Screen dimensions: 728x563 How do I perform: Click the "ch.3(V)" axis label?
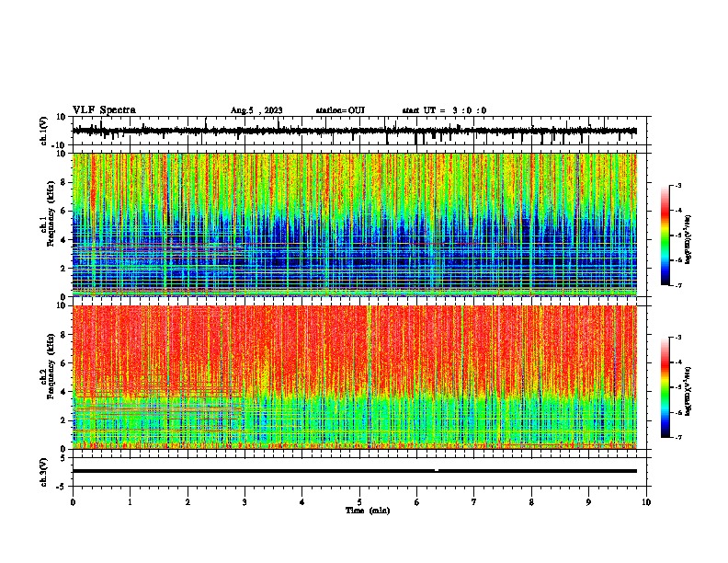44,472
